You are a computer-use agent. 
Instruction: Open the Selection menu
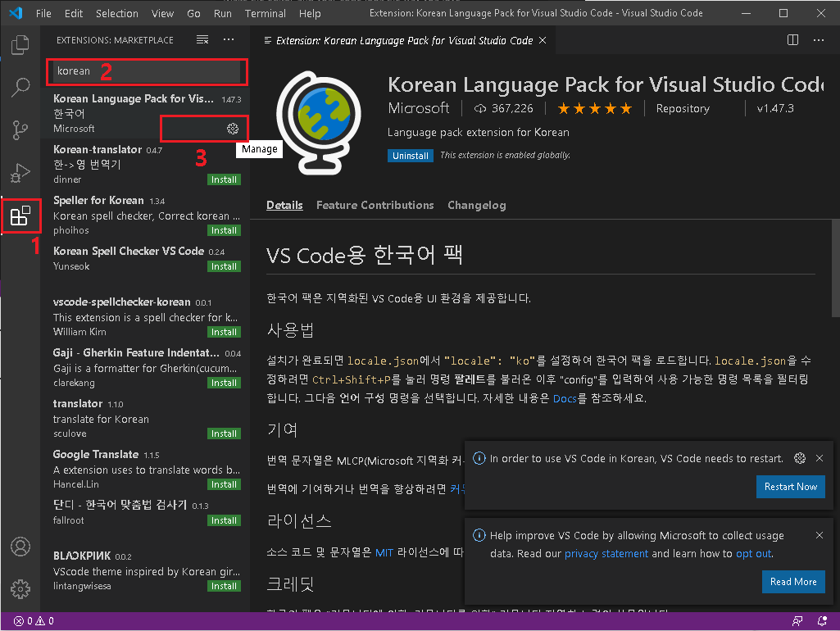[x=117, y=13]
